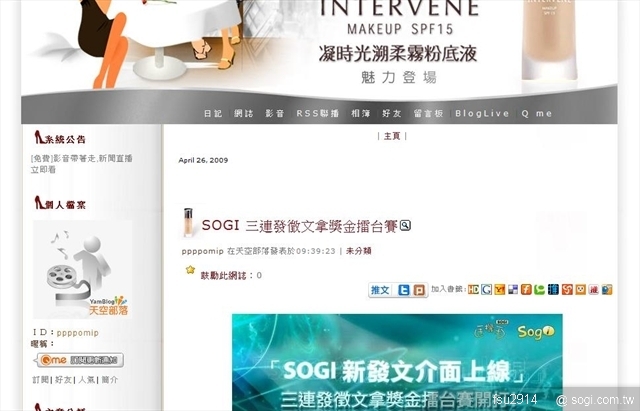Click the 系統公告 sidebar heading

pos(60,138)
